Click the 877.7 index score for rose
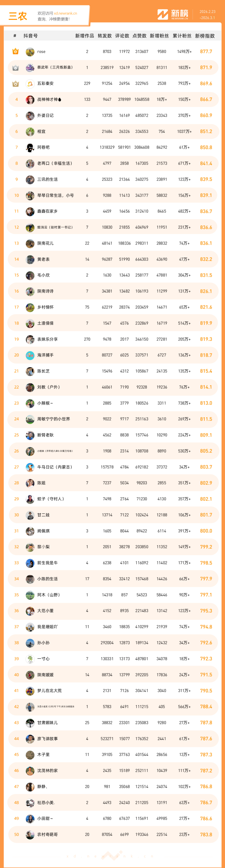Viewport: 225px width, 868px height. click(x=206, y=52)
